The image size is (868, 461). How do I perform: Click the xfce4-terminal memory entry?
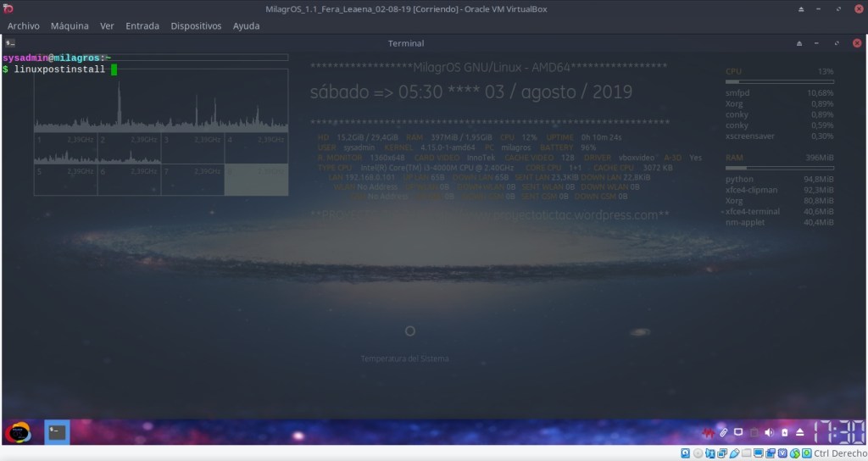(x=780, y=211)
